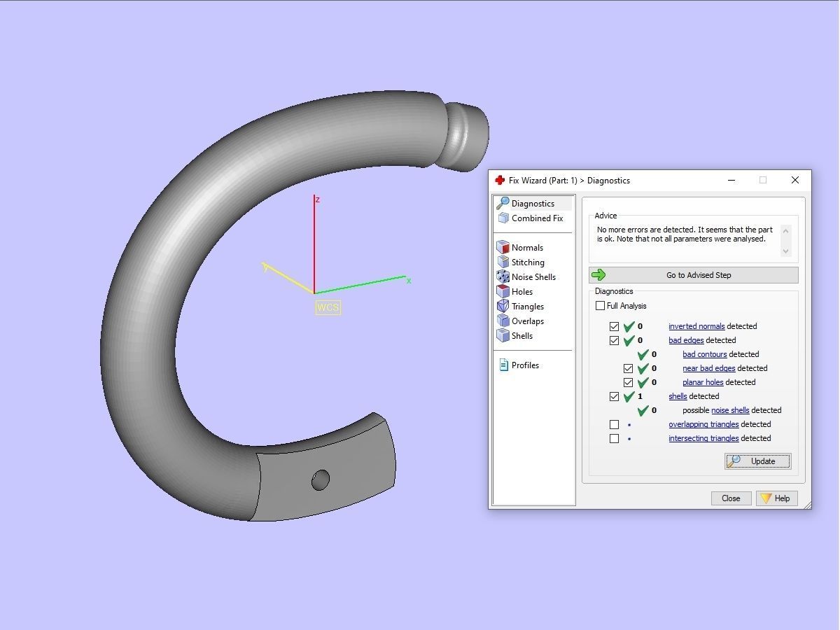Click the bad contours link
Viewport: 840px width, 630px height.
point(705,354)
